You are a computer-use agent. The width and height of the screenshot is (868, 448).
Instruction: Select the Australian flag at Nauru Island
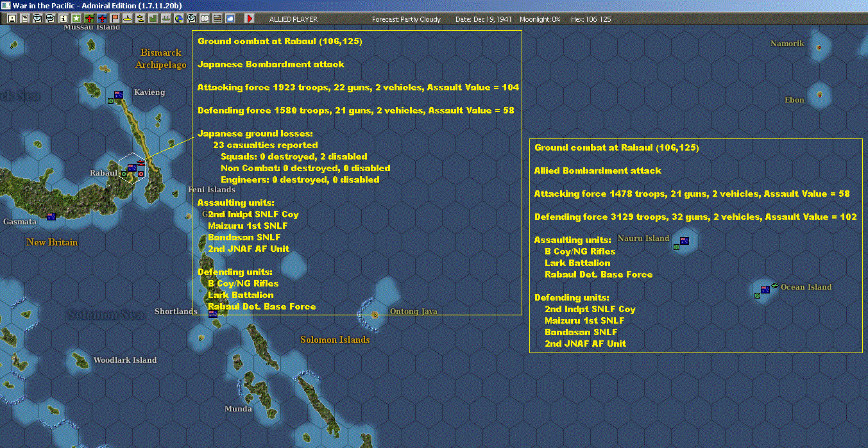coord(685,241)
